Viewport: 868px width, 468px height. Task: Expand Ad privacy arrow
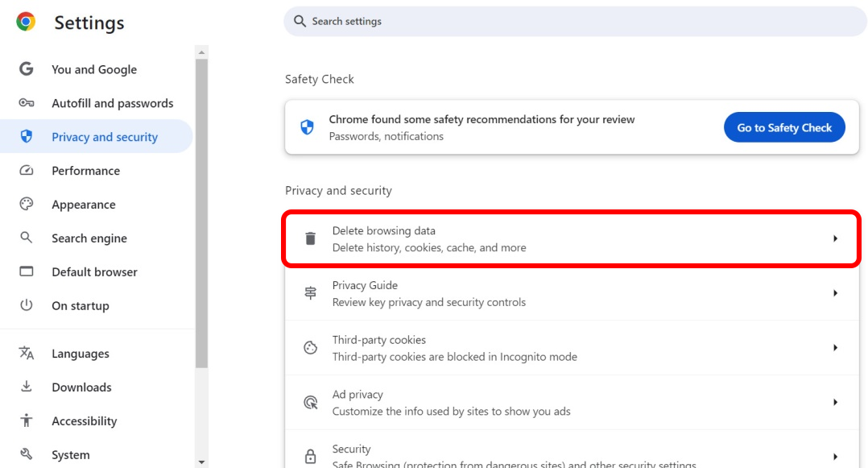click(x=835, y=402)
